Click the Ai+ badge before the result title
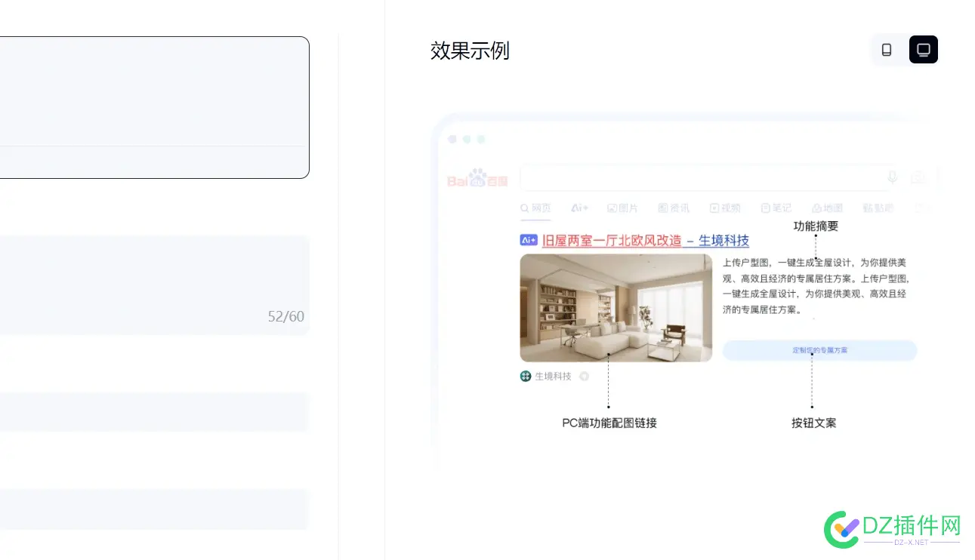Viewport: 975px width, 560px height. click(x=529, y=239)
